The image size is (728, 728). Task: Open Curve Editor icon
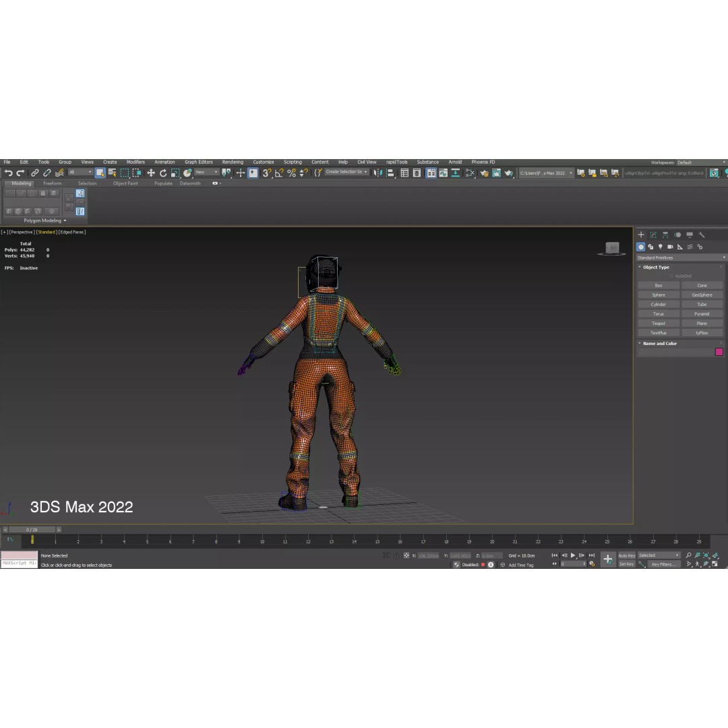[444, 173]
